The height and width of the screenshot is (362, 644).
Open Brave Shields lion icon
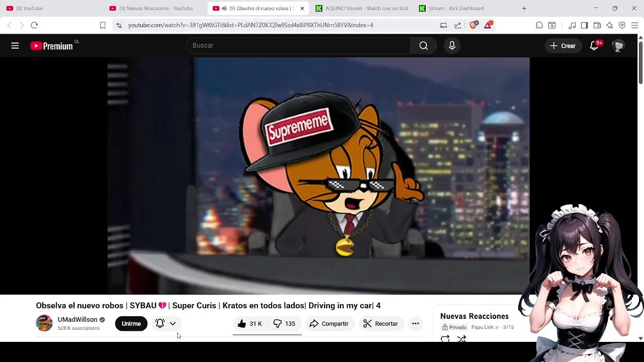click(x=473, y=25)
